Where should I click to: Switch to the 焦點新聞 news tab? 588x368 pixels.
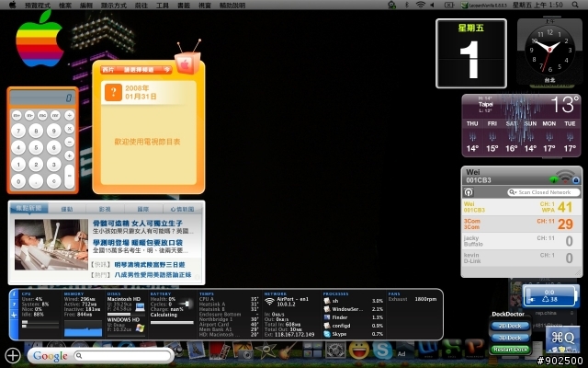click(28, 209)
